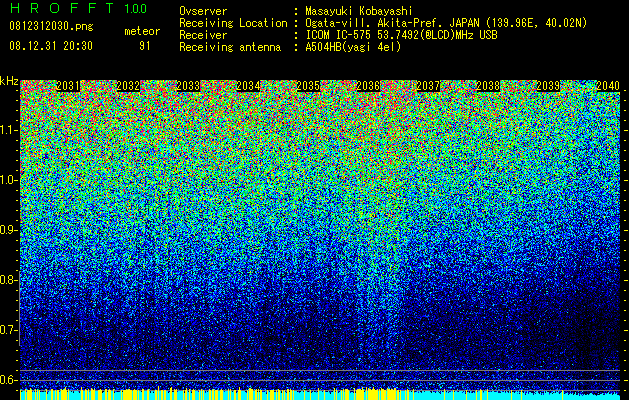Click the 2040 time marker
629x400 pixels.
(x=608, y=86)
